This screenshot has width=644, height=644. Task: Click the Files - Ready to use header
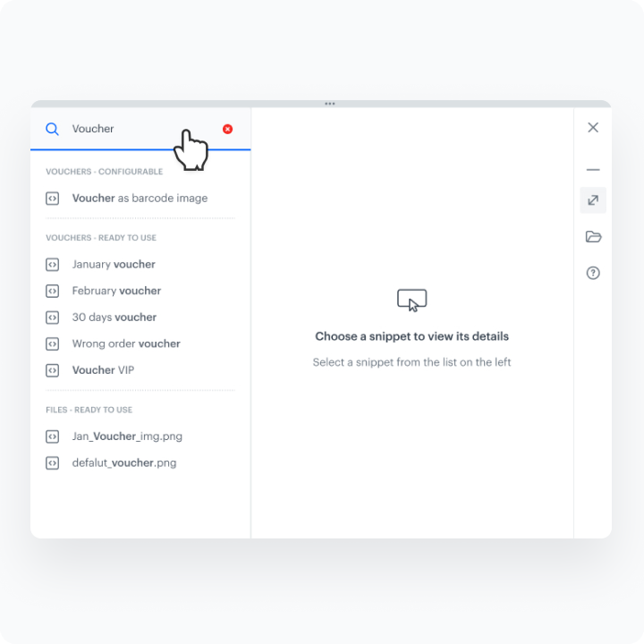(x=89, y=410)
